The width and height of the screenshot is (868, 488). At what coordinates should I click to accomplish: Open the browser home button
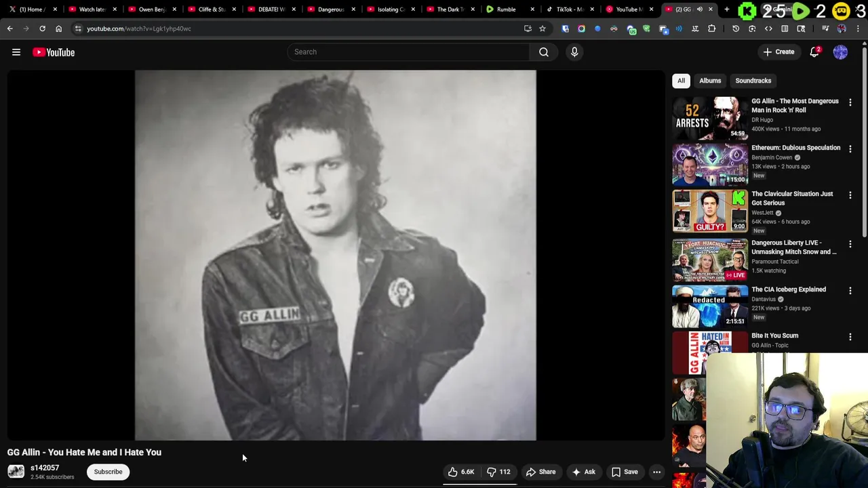tap(58, 28)
